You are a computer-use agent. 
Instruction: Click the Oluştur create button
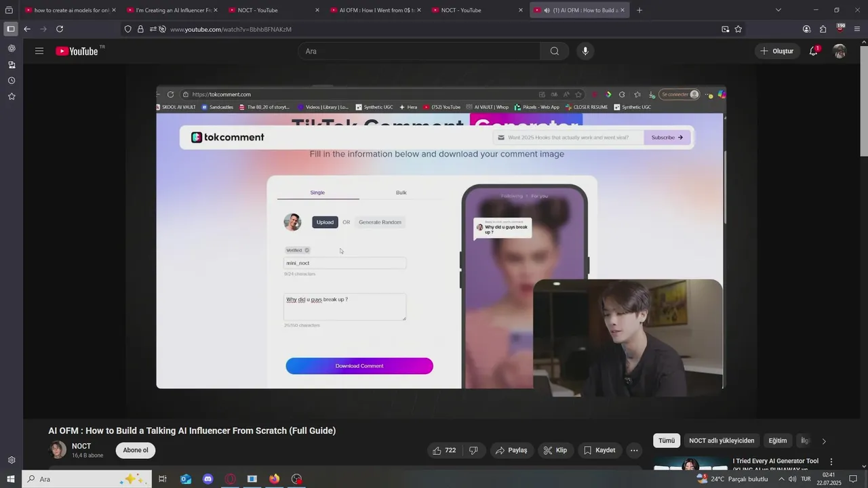pos(777,51)
